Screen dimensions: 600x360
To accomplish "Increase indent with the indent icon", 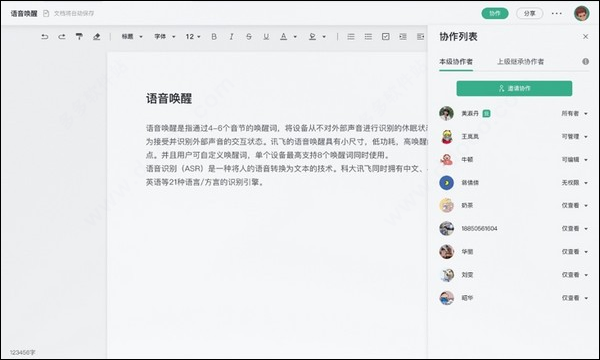I will pos(403,37).
